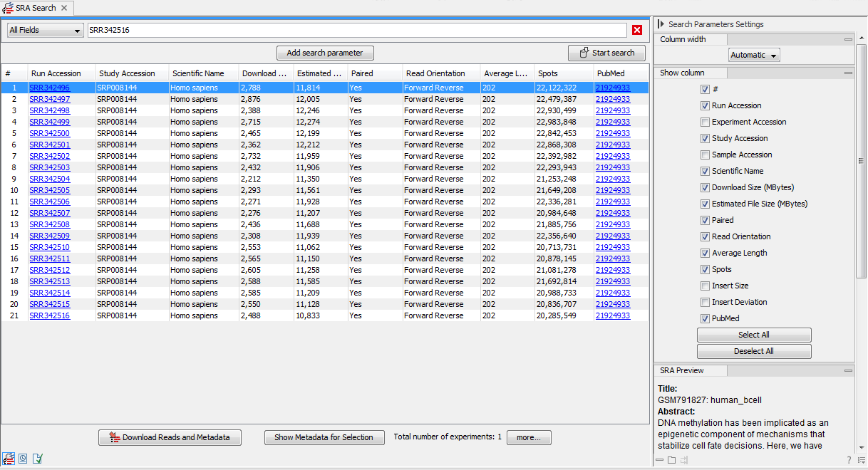868x470 pixels.
Task: Open the SRR342496 run accession link
Action: 49,87
